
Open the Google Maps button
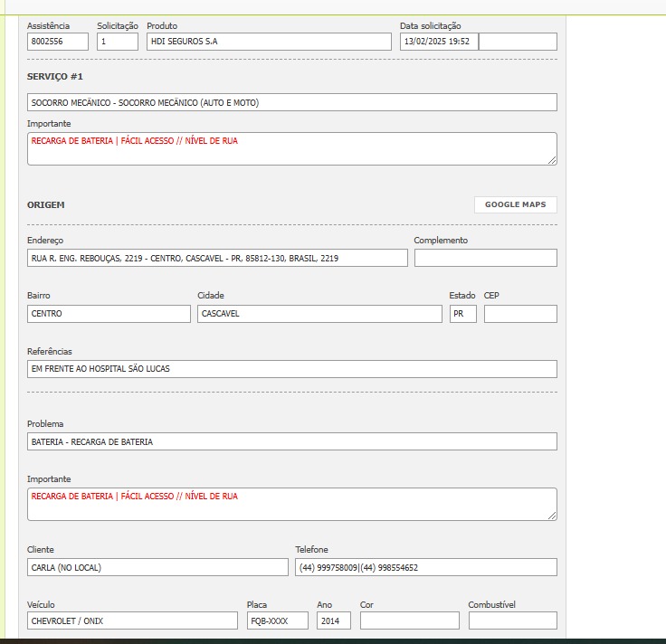pos(515,204)
